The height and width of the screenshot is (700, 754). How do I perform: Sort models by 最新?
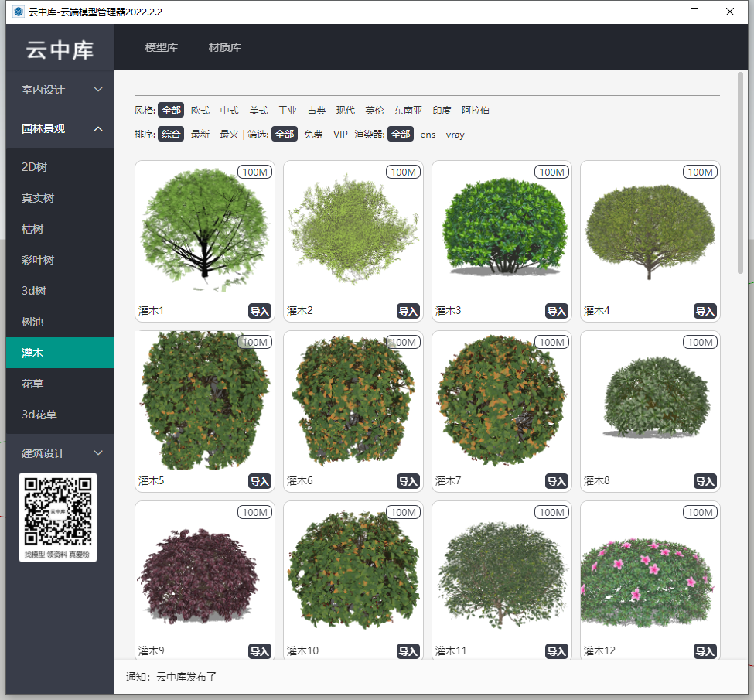200,135
